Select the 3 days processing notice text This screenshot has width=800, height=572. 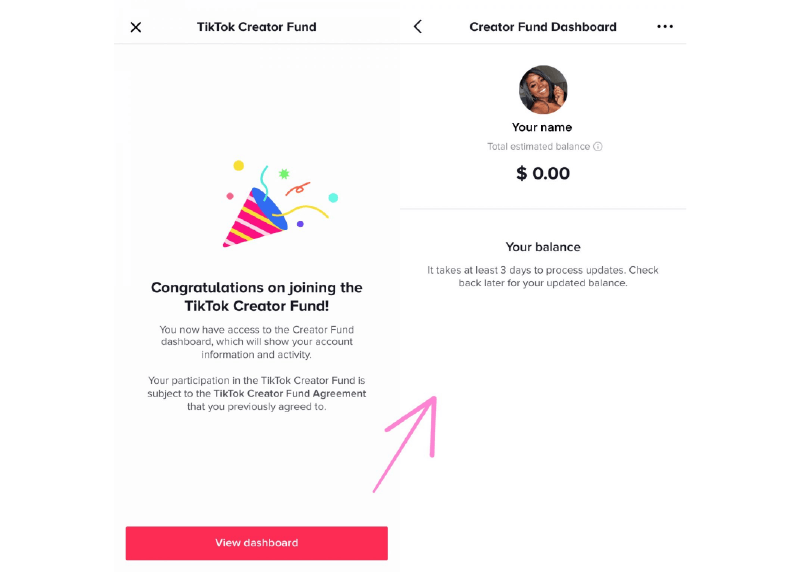click(x=543, y=277)
